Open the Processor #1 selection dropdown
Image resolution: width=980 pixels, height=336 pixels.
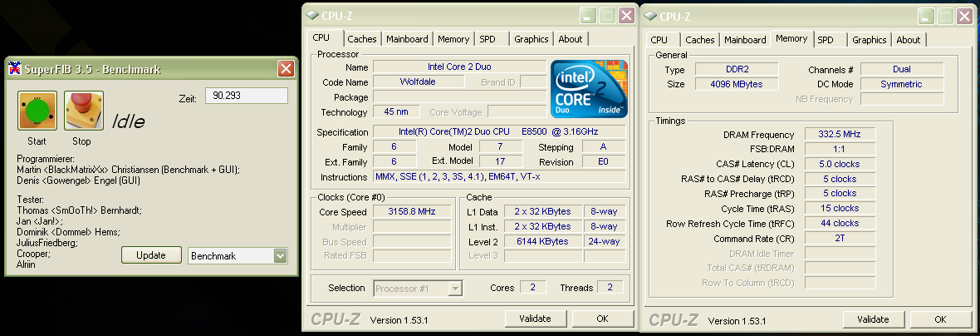click(455, 289)
